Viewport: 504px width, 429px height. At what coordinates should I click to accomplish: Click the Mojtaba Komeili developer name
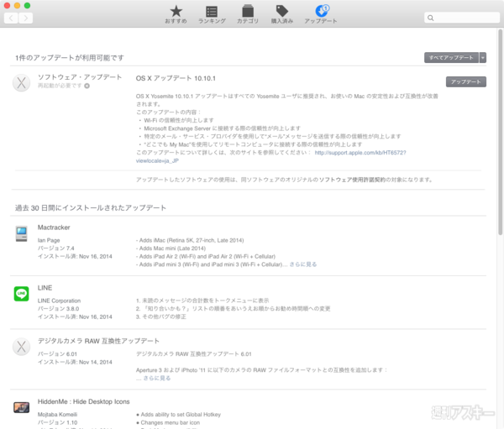(x=57, y=415)
